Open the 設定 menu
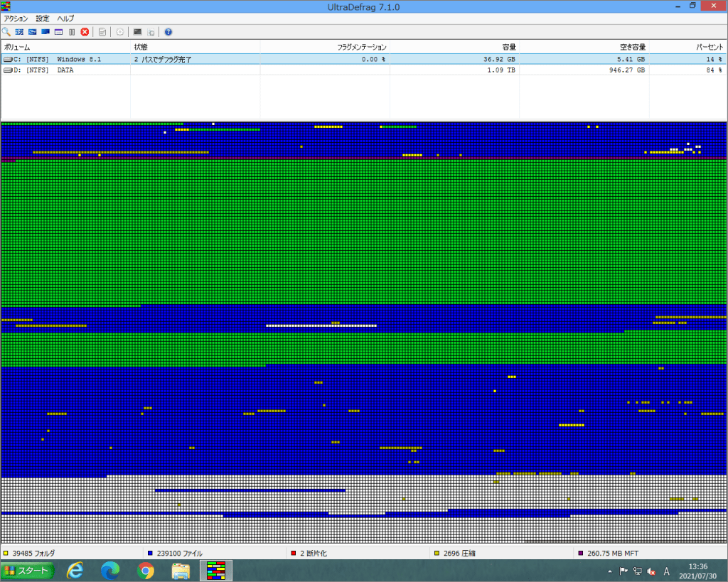The height and width of the screenshot is (582, 728). 42,18
